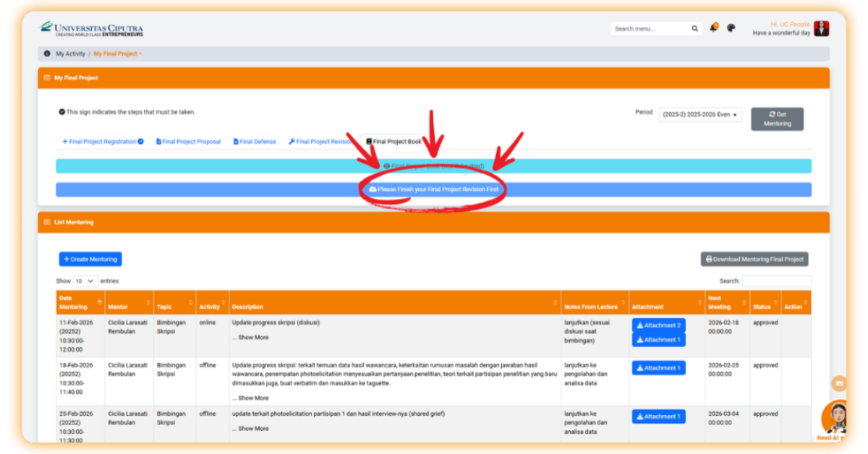Open the user profile avatar
868x454 pixels.
(821, 29)
